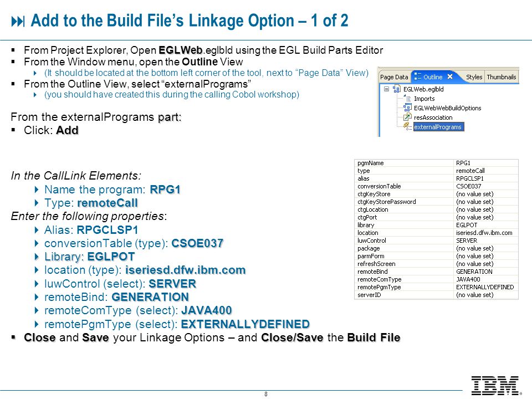
Task: Click the ctgKeyStorePassword value cell
Action: click(486, 202)
